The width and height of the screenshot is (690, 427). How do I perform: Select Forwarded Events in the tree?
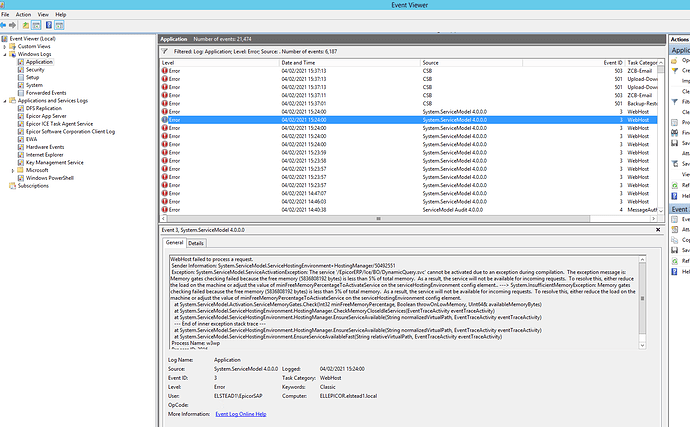point(46,93)
